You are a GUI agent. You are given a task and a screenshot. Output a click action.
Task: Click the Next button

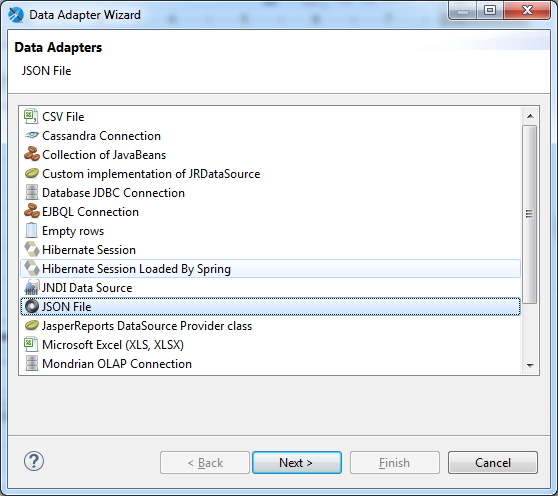[297, 463]
